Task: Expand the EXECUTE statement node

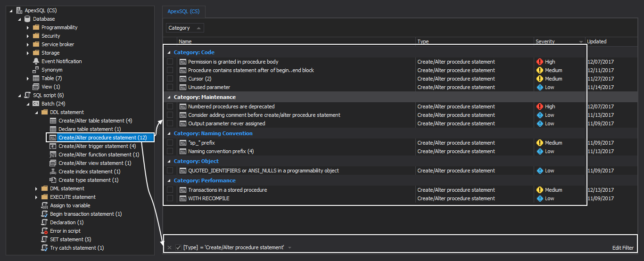Action: tap(37, 197)
